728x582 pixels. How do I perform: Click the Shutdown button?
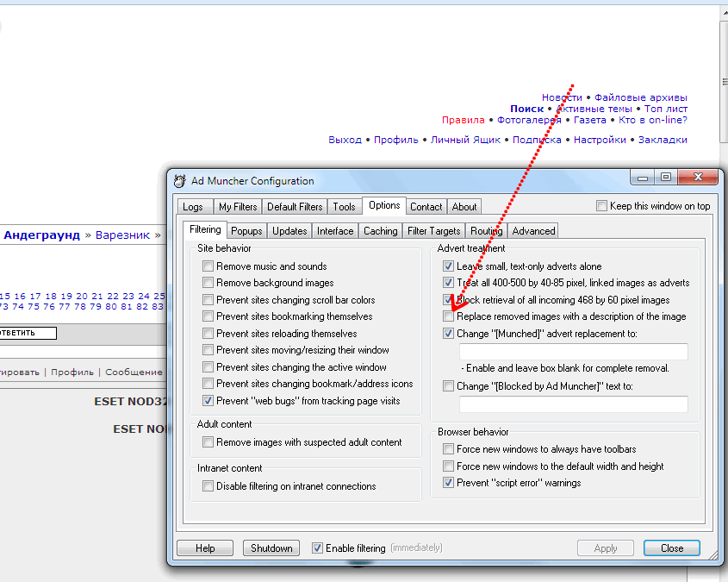(271, 548)
